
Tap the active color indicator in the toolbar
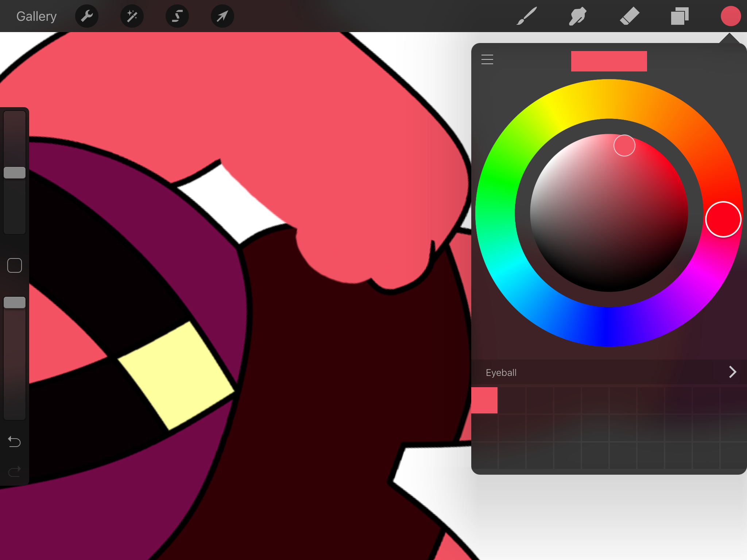pos(731,15)
